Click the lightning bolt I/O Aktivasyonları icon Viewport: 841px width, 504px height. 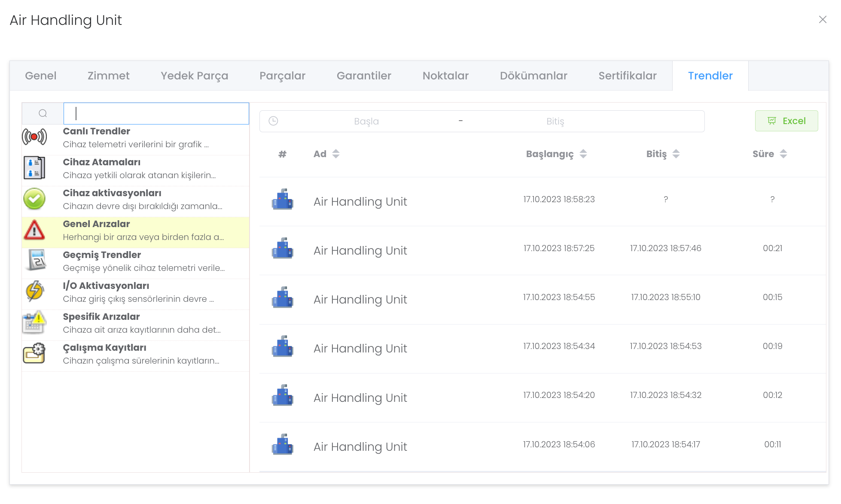coord(34,291)
